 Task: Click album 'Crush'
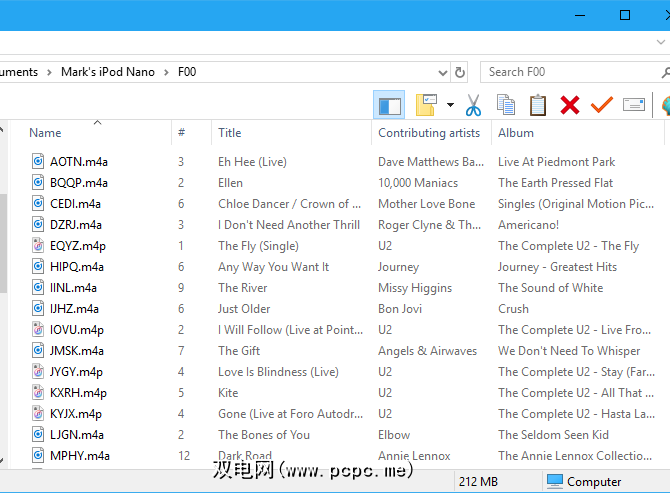[x=513, y=309]
